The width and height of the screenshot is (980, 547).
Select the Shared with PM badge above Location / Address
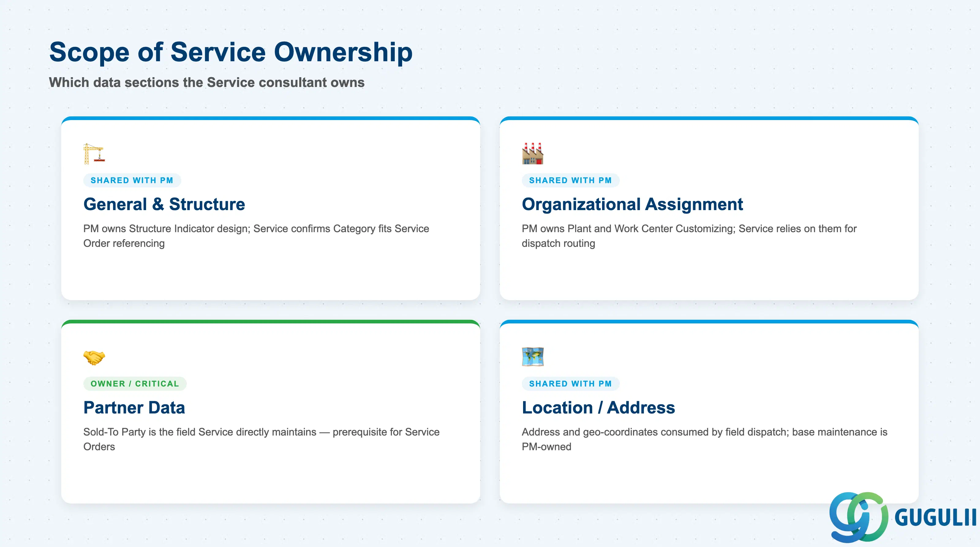(570, 383)
